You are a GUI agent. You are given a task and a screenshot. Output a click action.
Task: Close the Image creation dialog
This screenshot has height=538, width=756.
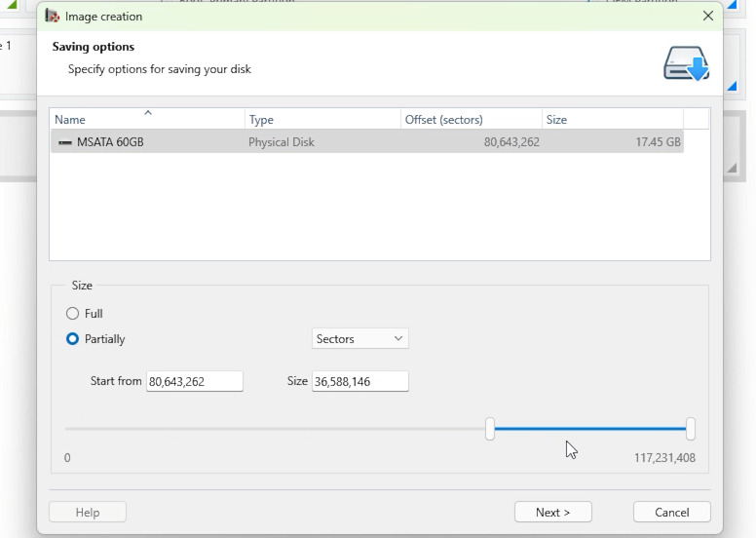pos(708,16)
